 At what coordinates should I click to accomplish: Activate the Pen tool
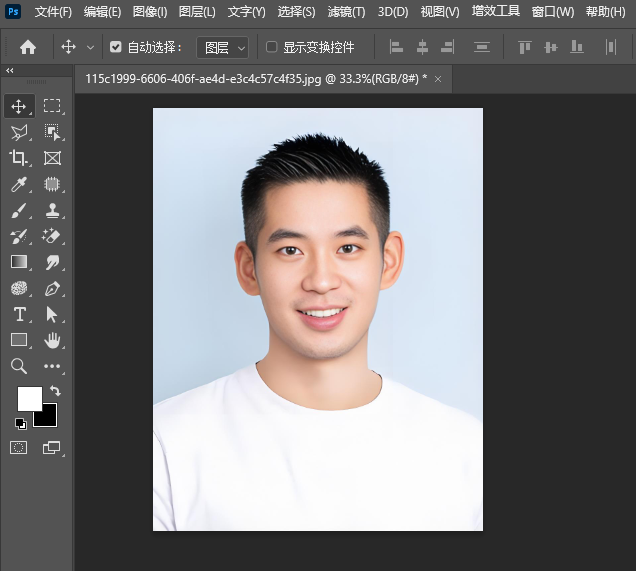(x=52, y=289)
